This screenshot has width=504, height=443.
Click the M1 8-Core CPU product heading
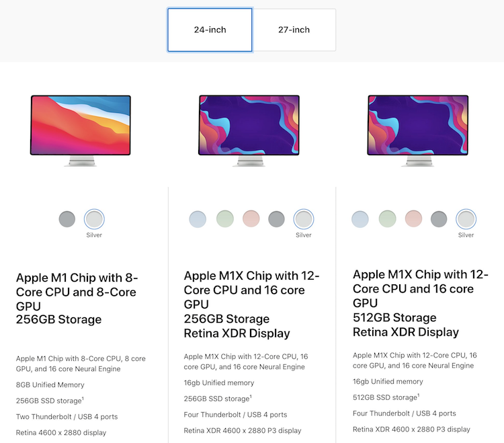[79, 298]
